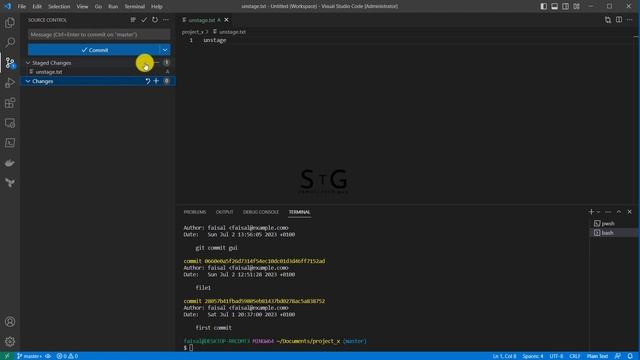Change Plain Text language mode
Viewport: 640px width, 360px height.
pyautogui.click(x=598, y=356)
